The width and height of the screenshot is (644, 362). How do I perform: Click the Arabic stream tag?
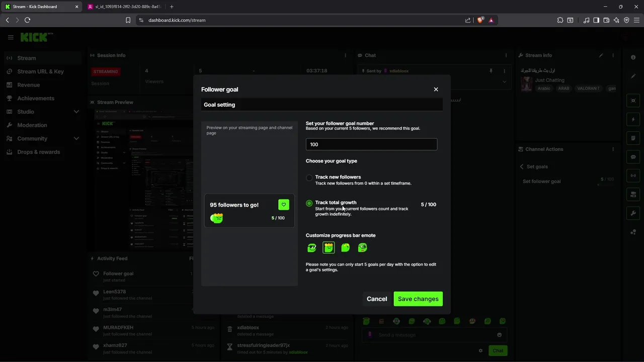pyautogui.click(x=544, y=88)
